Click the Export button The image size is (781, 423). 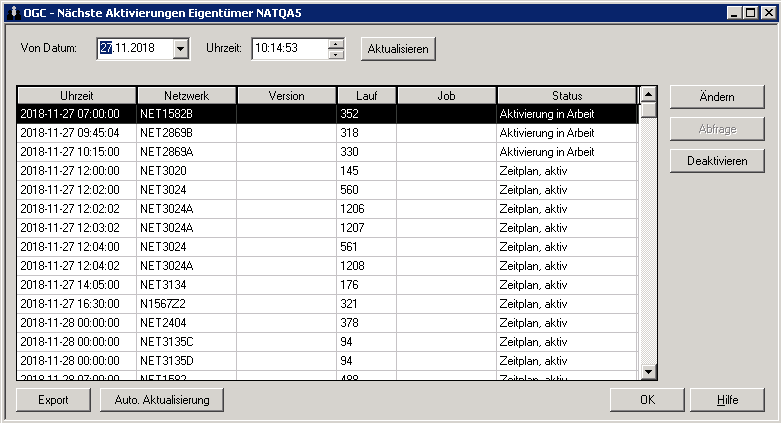pyautogui.click(x=53, y=400)
